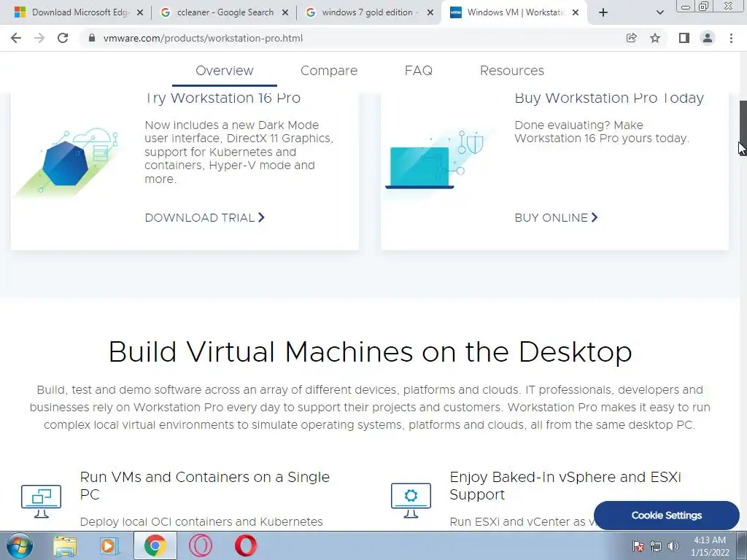
Task: Click Run VMs and Containers on a Single PC
Action: [205, 486]
